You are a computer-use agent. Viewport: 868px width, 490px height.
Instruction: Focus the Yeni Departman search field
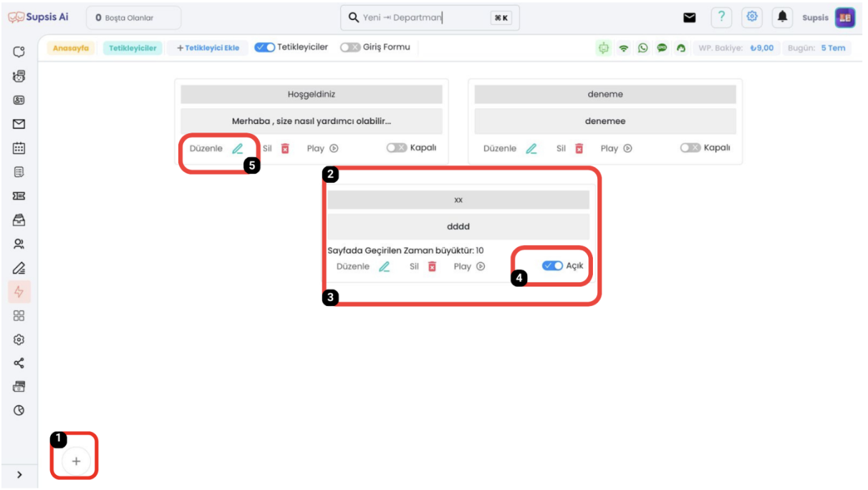430,18
